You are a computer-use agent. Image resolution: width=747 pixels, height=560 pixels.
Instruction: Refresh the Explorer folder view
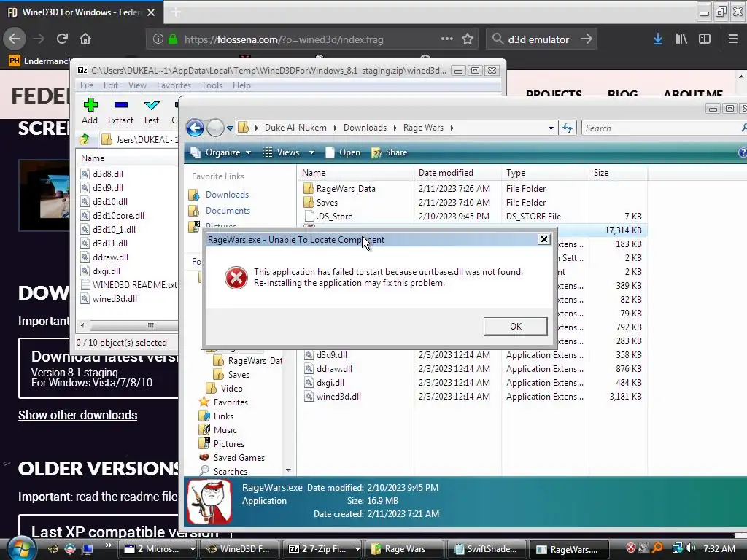pyautogui.click(x=568, y=128)
